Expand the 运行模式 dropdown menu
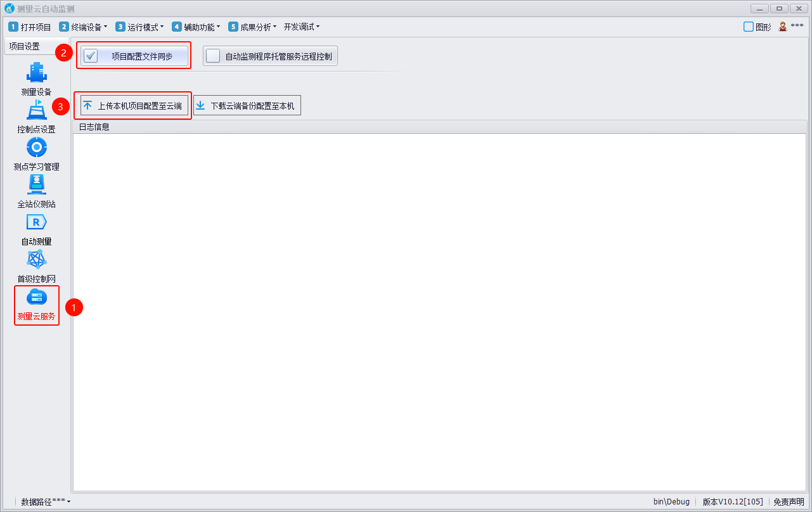Screen dimensions: 812x512 [139, 27]
